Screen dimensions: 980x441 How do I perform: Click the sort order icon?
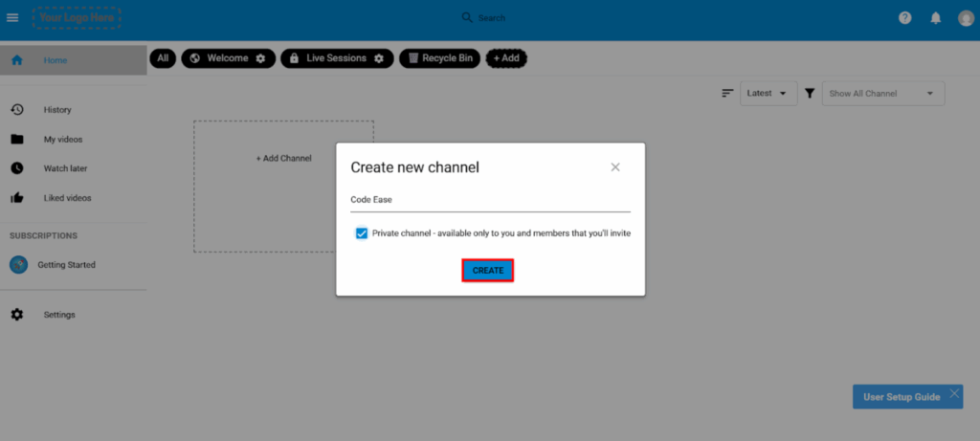click(x=727, y=93)
